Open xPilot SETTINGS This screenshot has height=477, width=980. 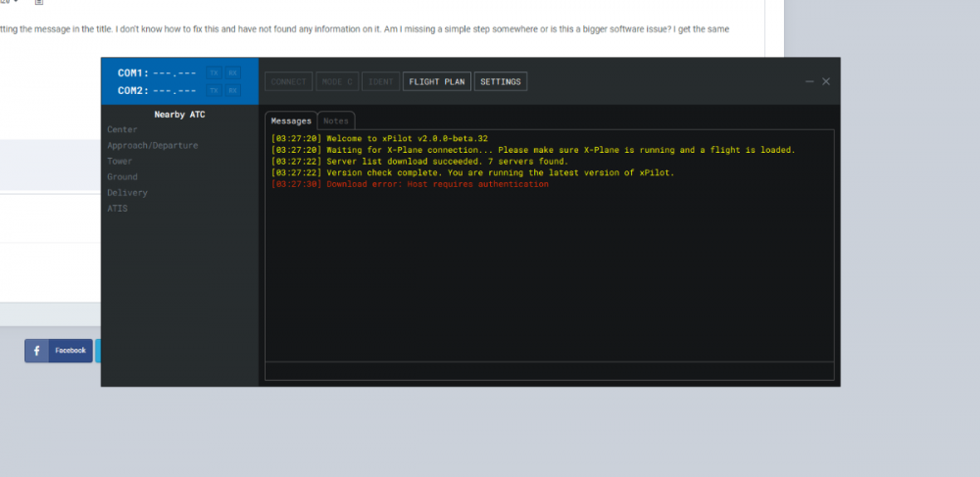(501, 81)
